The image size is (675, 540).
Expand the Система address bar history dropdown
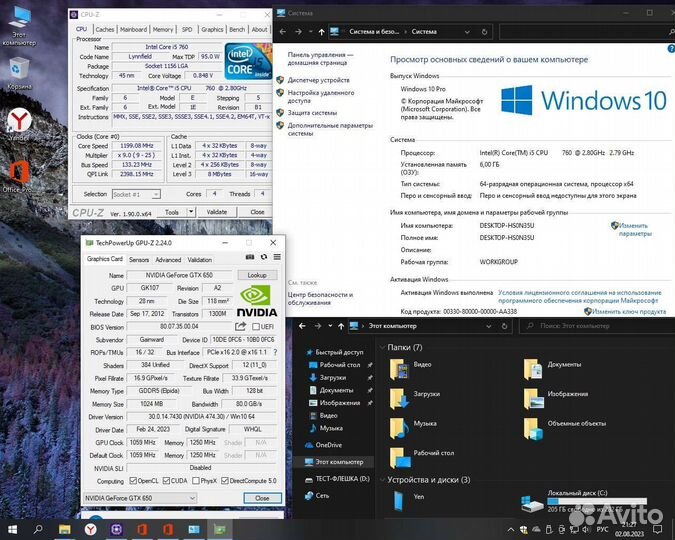(467, 32)
